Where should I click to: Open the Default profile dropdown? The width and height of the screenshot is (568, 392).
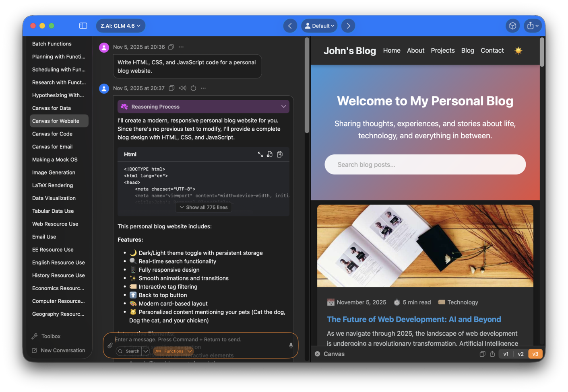319,25
